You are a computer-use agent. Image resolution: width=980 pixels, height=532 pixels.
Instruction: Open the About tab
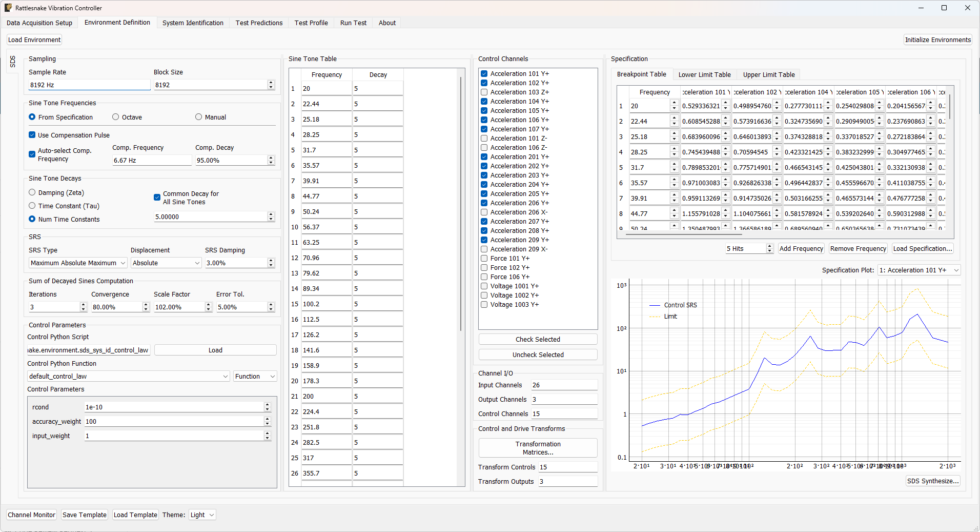pos(387,23)
